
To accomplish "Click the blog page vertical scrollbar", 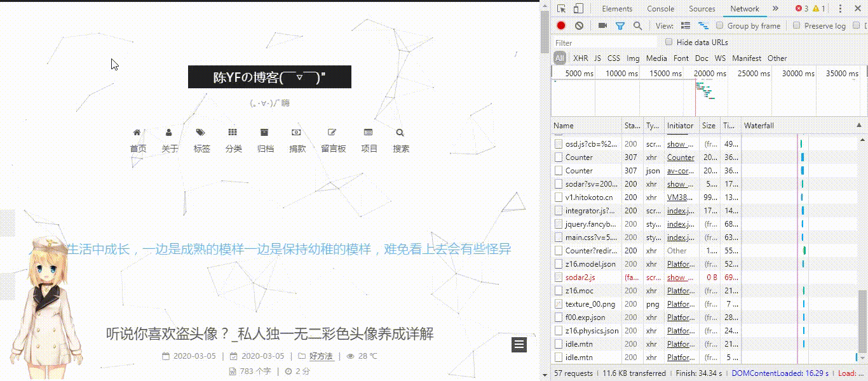I will [545, 32].
